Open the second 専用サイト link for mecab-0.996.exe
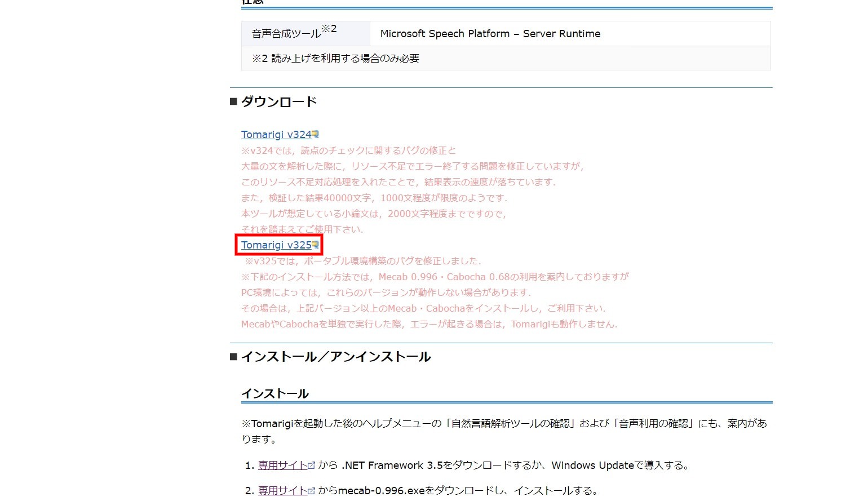The image size is (868, 501). pyautogui.click(x=283, y=490)
